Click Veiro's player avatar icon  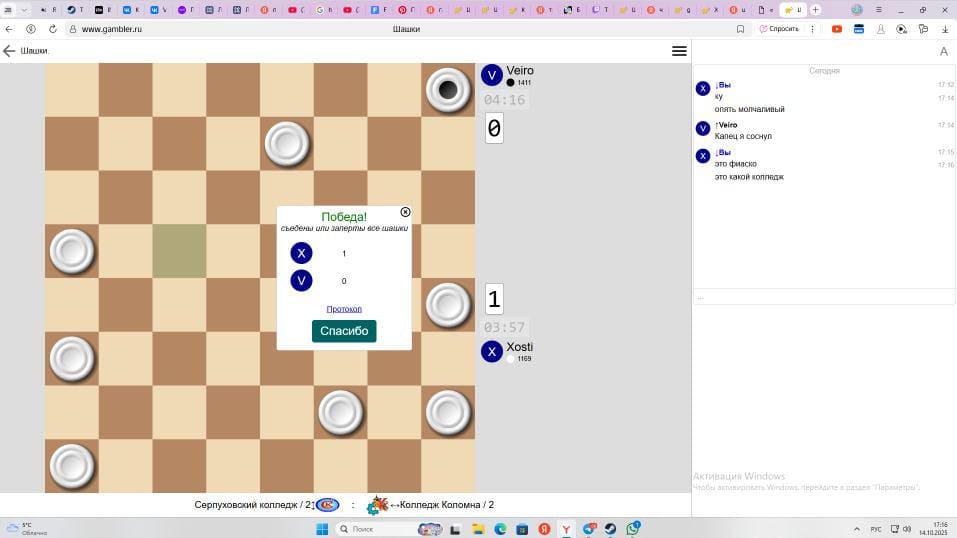pyautogui.click(x=491, y=75)
